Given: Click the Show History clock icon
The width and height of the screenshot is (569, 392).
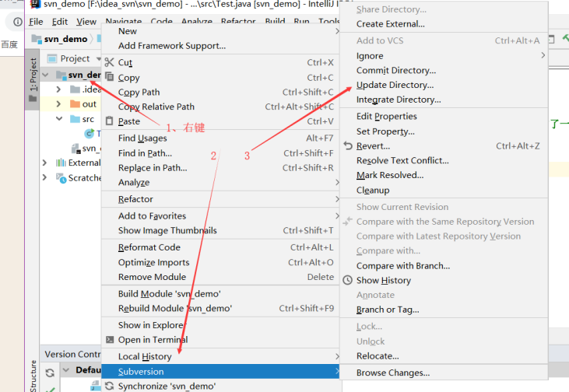Looking at the screenshot, I should coord(348,280).
